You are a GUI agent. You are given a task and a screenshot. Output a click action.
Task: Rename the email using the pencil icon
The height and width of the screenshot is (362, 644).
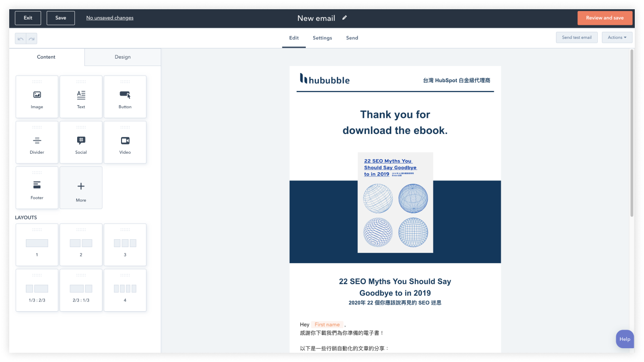pos(344,18)
